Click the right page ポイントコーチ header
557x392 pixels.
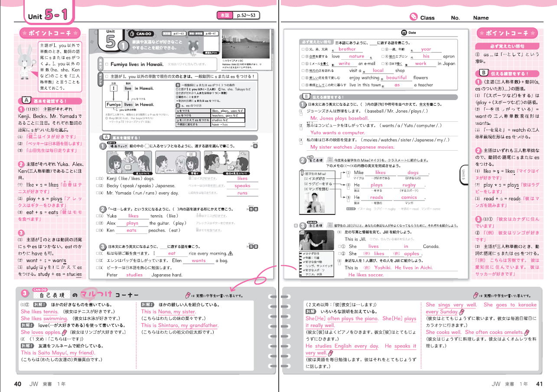coord(508,33)
